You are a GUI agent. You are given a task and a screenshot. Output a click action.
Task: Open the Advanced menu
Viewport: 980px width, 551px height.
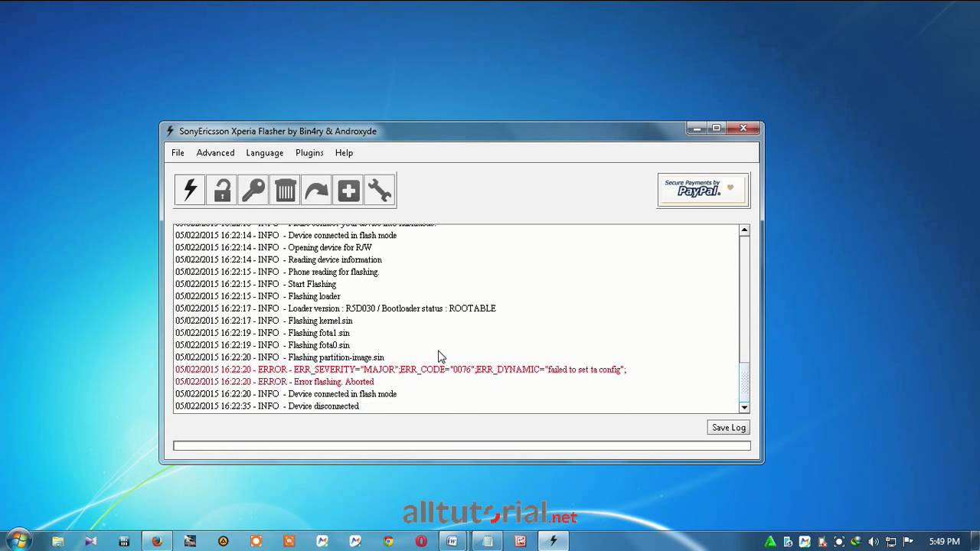click(215, 153)
